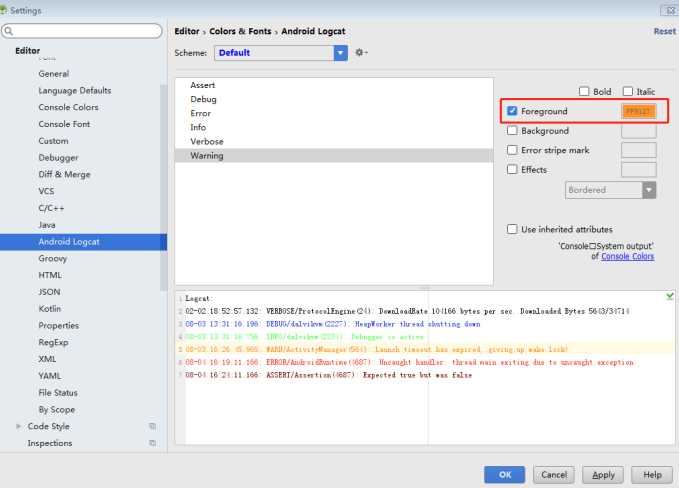This screenshot has height=488, width=679.
Task: Select Verbose in the log level list
Action: [334, 141]
